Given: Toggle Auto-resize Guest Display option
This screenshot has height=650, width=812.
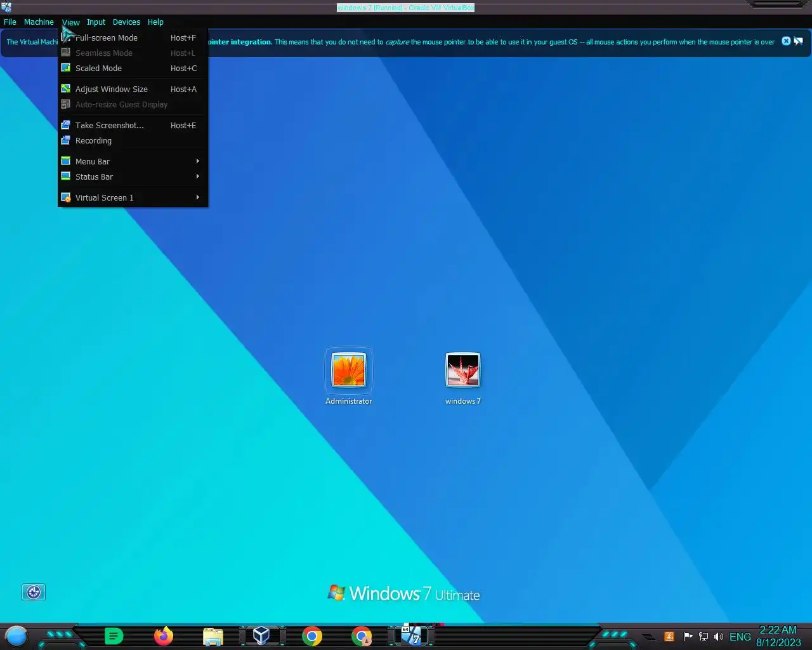Looking at the screenshot, I should [133, 104].
